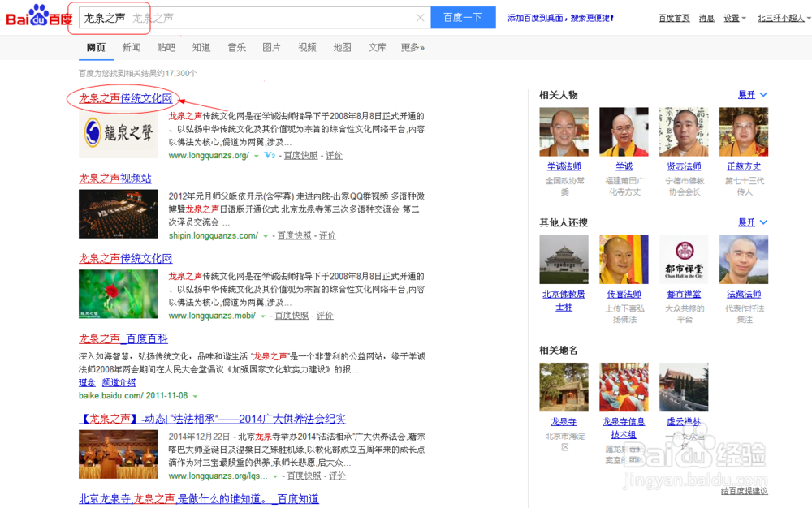Expand the 其他人还搜 section with 展开
Viewport: 812px width, 508px height.
(753, 222)
